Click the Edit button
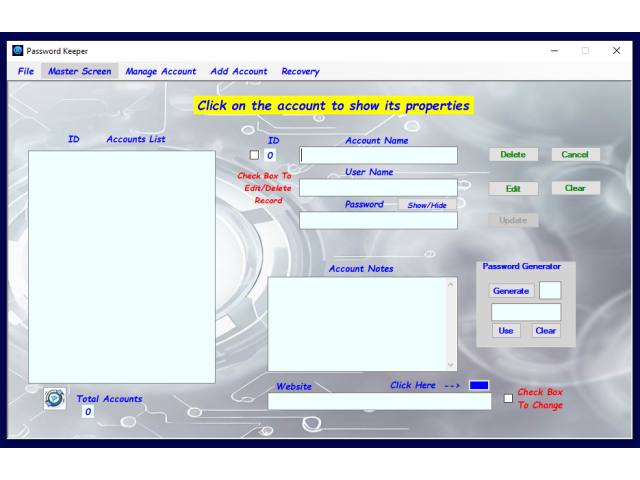Screen dimensions: 640x480 tap(513, 188)
